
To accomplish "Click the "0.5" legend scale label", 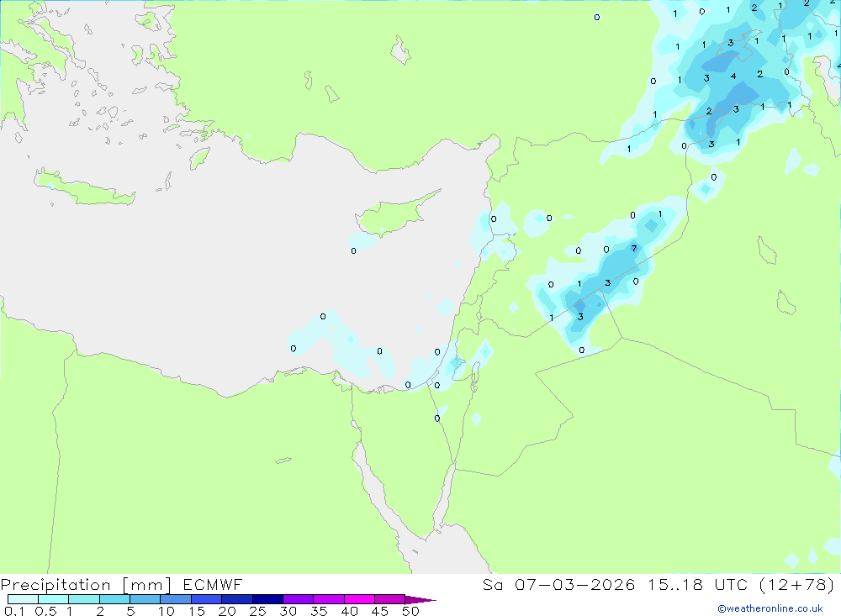I will tap(45, 611).
